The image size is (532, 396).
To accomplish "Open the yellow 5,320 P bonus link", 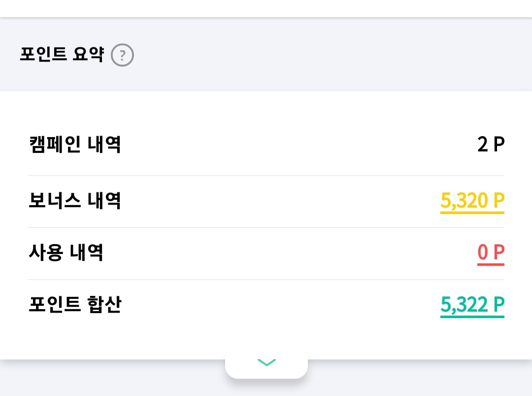I will click(472, 201).
